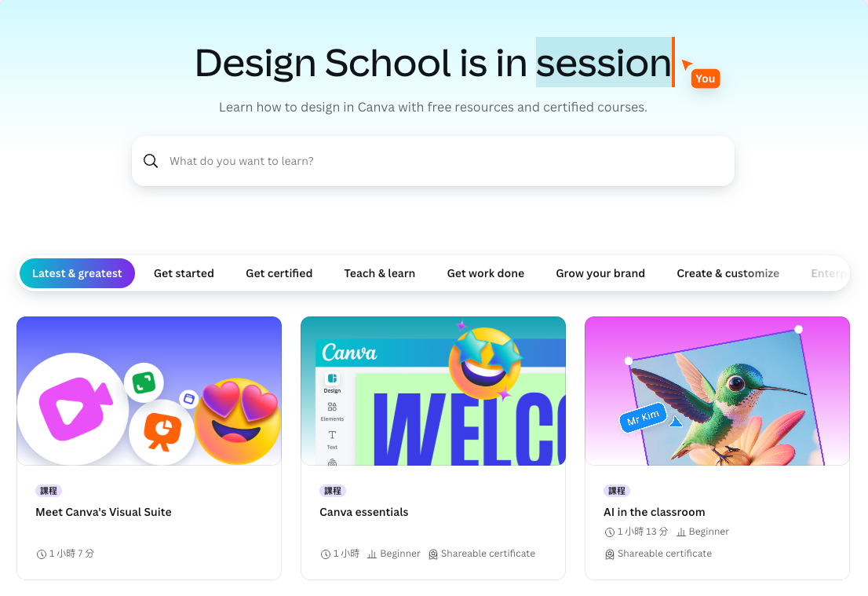This screenshot has height=596, width=868.
Task: Select the Teach & learn tab
Action: click(x=380, y=273)
